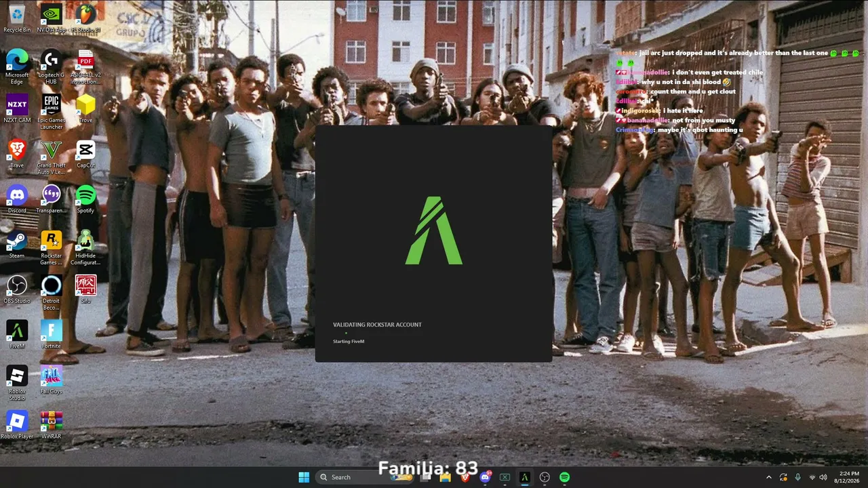This screenshot has height=488, width=868.
Task: Open the Rockstar Games Launcher shortcut
Action: (51, 247)
